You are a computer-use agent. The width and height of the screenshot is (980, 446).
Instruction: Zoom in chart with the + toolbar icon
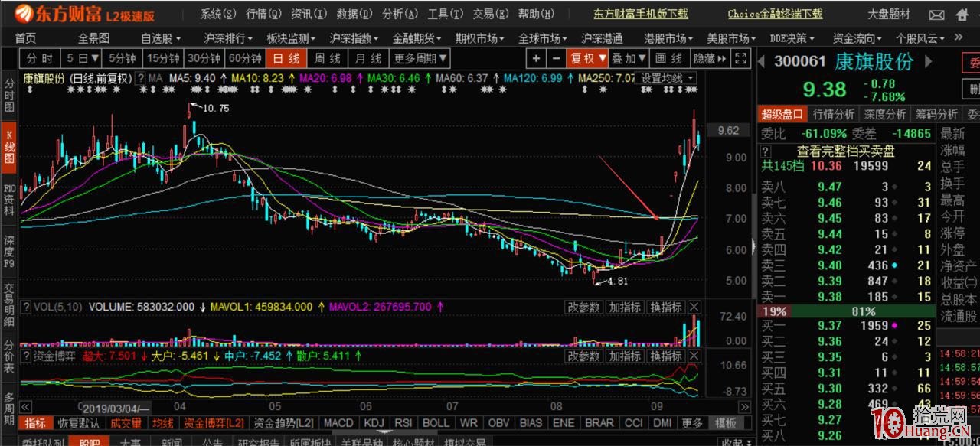(x=536, y=57)
